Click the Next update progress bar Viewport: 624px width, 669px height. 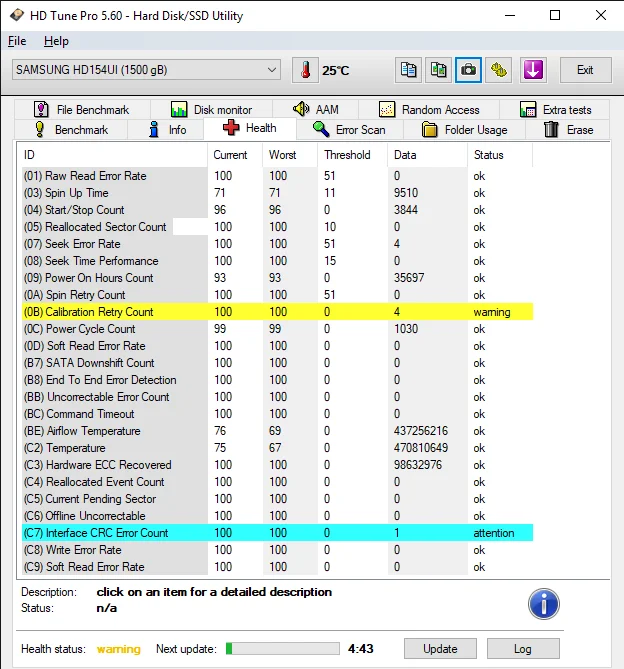[x=283, y=649]
